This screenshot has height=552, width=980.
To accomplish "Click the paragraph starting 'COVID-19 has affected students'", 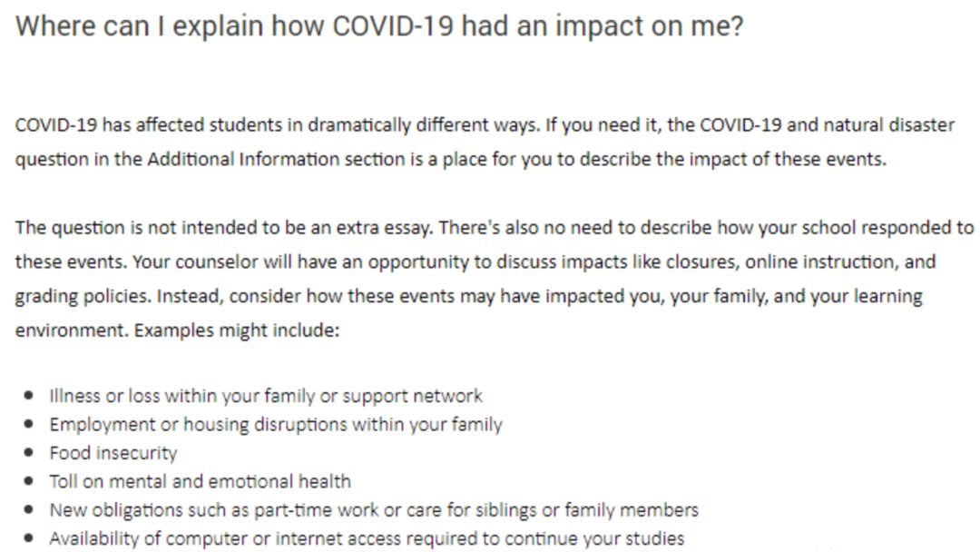I will (x=485, y=142).
